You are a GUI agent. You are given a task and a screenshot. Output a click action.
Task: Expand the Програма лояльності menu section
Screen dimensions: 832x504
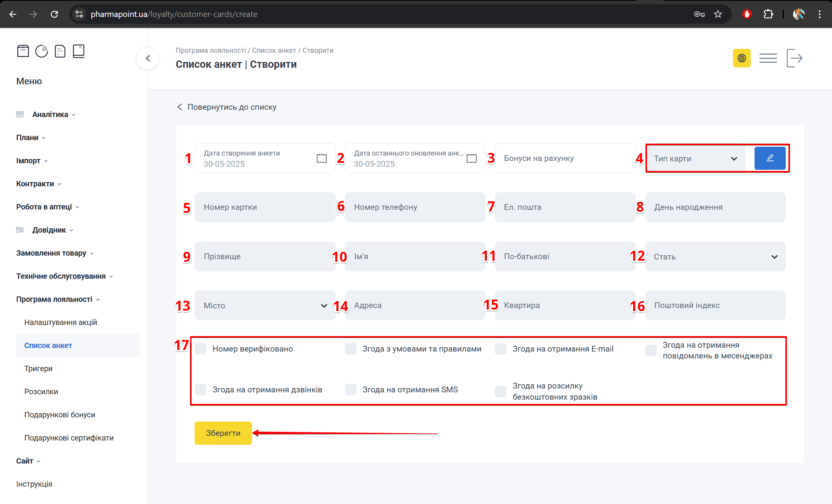tap(57, 299)
